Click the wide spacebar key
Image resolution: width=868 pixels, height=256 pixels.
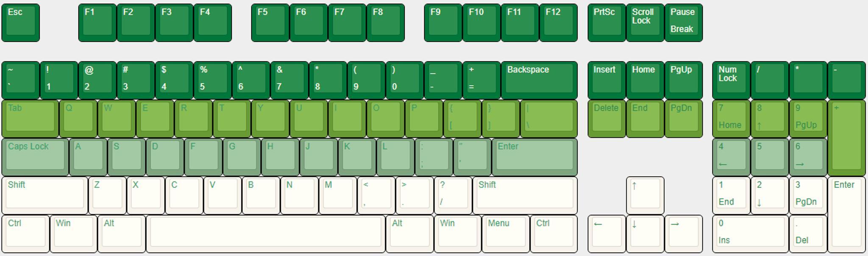[x=266, y=234]
